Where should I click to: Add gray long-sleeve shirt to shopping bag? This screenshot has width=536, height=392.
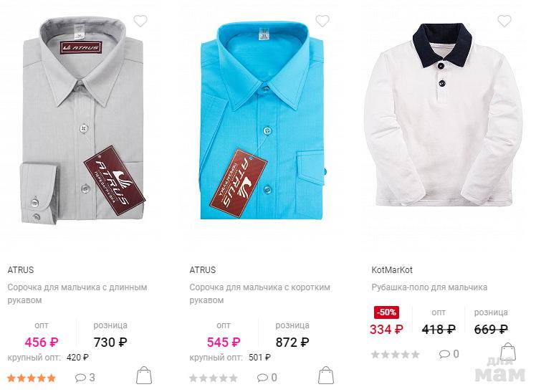click(x=144, y=376)
